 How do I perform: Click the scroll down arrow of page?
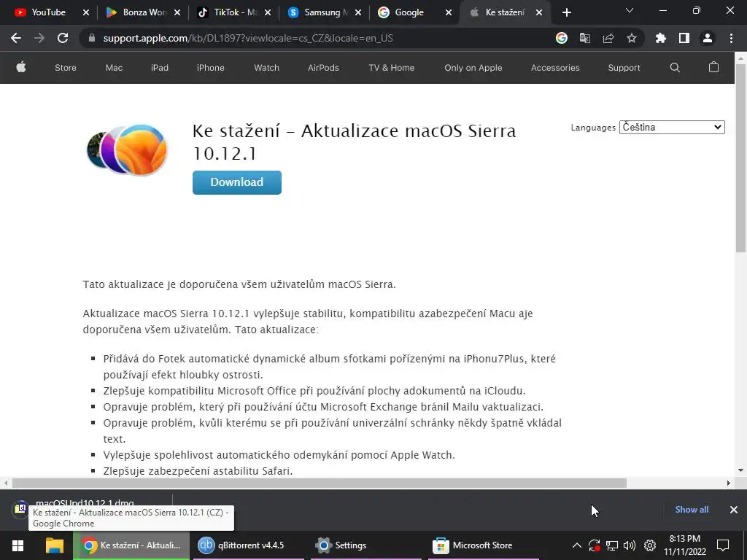coord(741,470)
